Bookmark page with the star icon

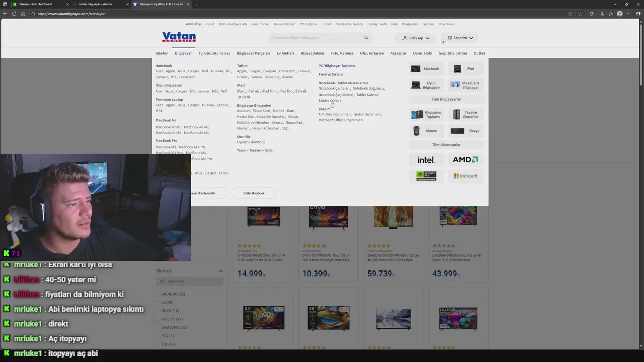(x=581, y=14)
